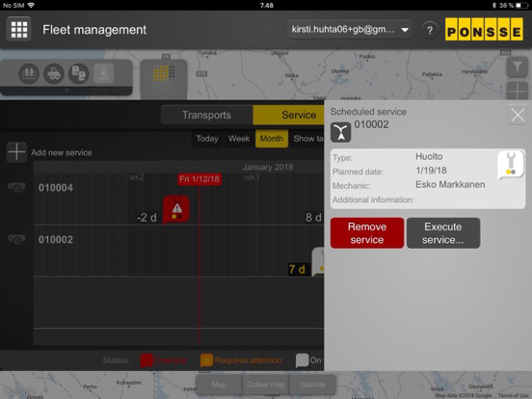Open the help question mark
The height and width of the screenshot is (399, 532).
coord(430,30)
